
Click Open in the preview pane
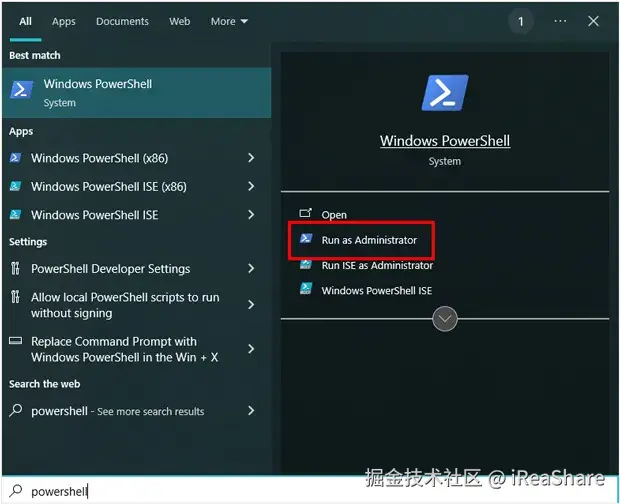click(x=334, y=215)
